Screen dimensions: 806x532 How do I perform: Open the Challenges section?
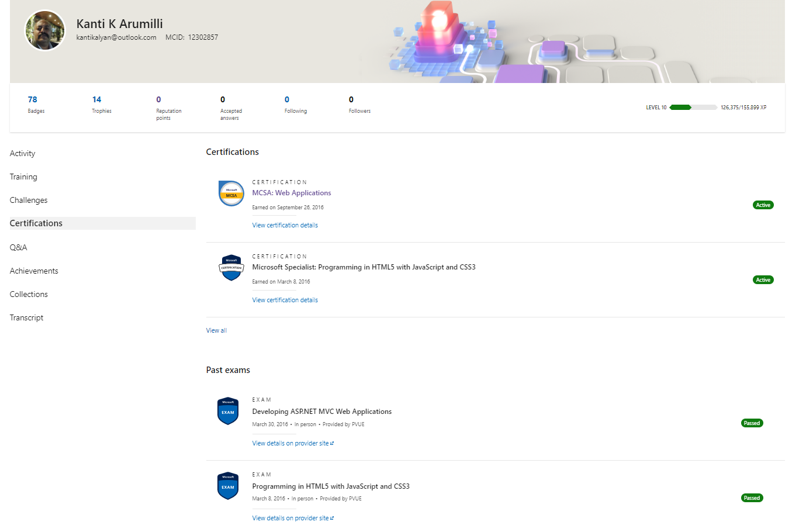pos(29,200)
